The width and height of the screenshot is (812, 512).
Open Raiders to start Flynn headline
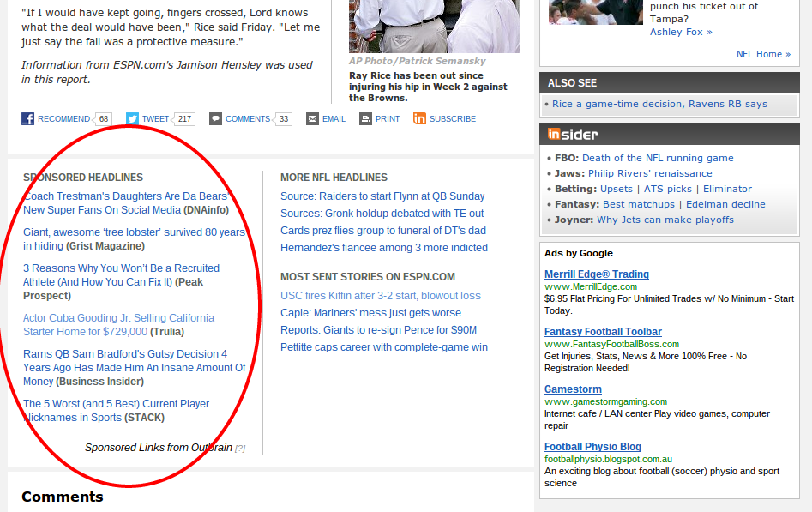(382, 196)
